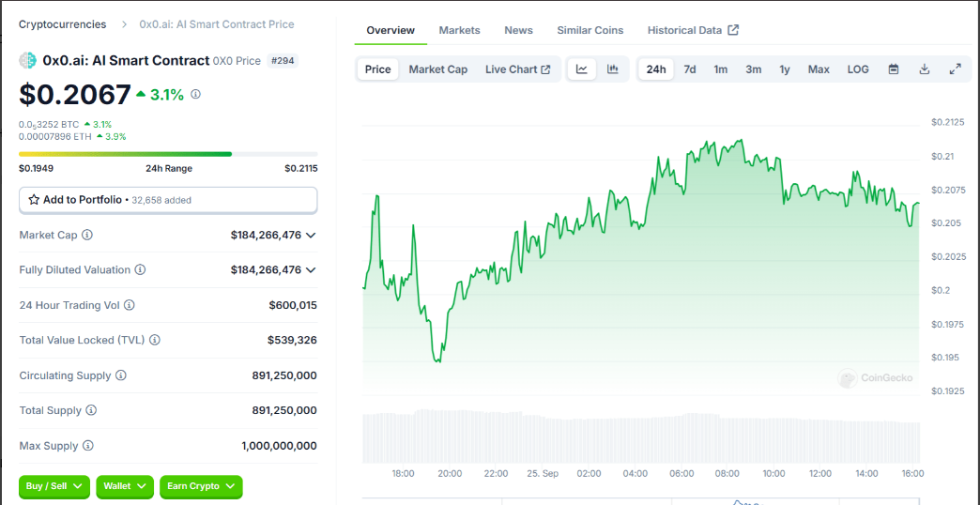
Task: Click the price line at chart peak
Action: [742, 140]
